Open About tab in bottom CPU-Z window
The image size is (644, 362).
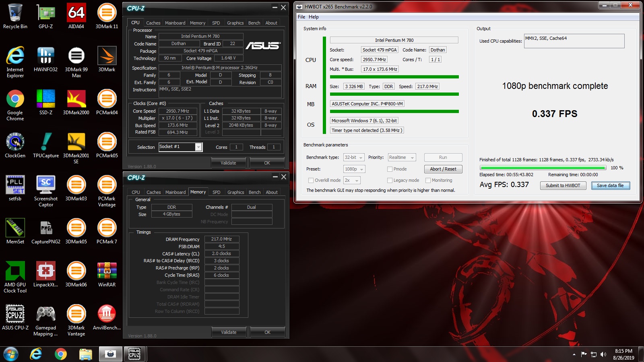pyautogui.click(x=272, y=192)
